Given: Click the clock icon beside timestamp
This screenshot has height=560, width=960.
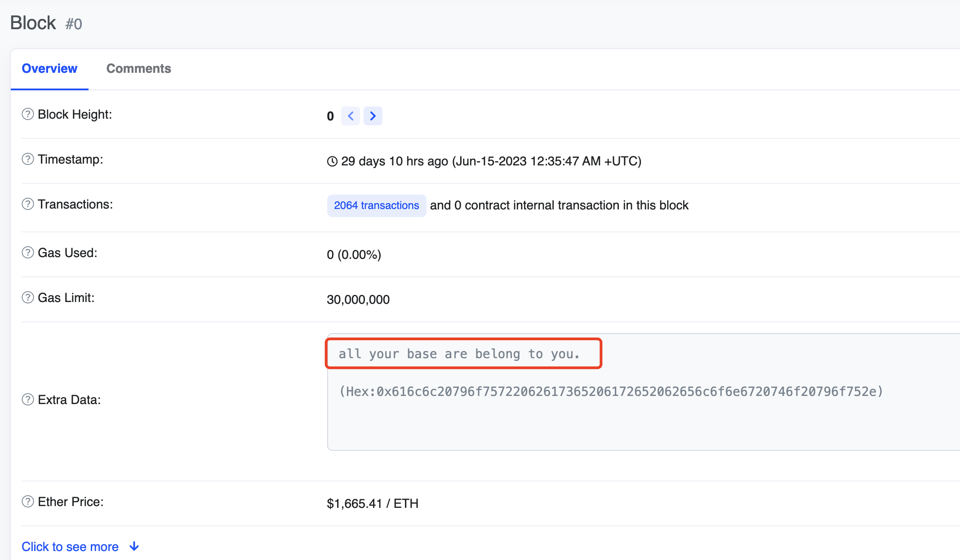Looking at the screenshot, I should pyautogui.click(x=332, y=161).
